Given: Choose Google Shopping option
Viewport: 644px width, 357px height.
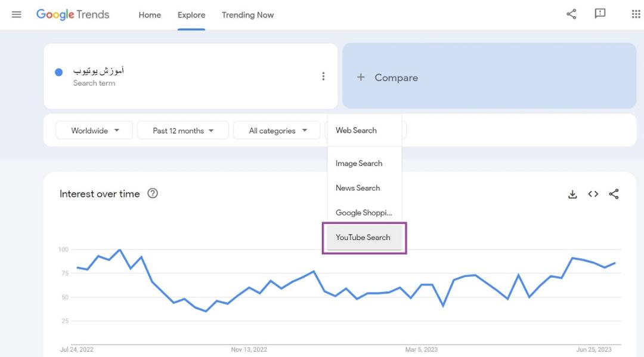Looking at the screenshot, I should point(364,213).
